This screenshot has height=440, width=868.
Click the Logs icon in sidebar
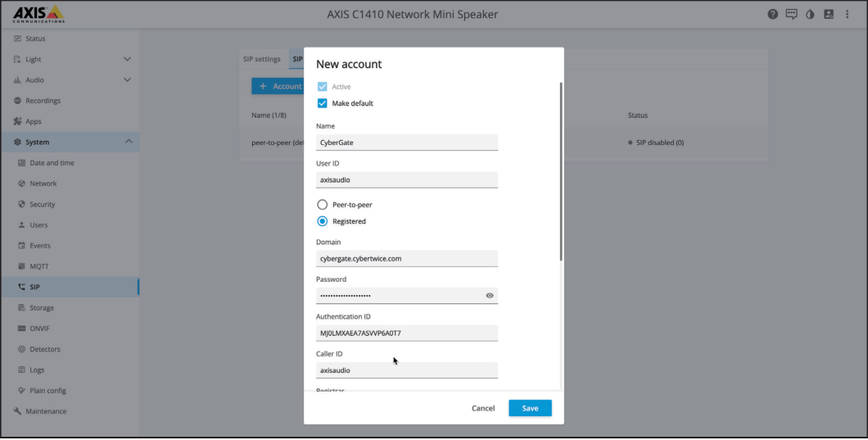[21, 370]
